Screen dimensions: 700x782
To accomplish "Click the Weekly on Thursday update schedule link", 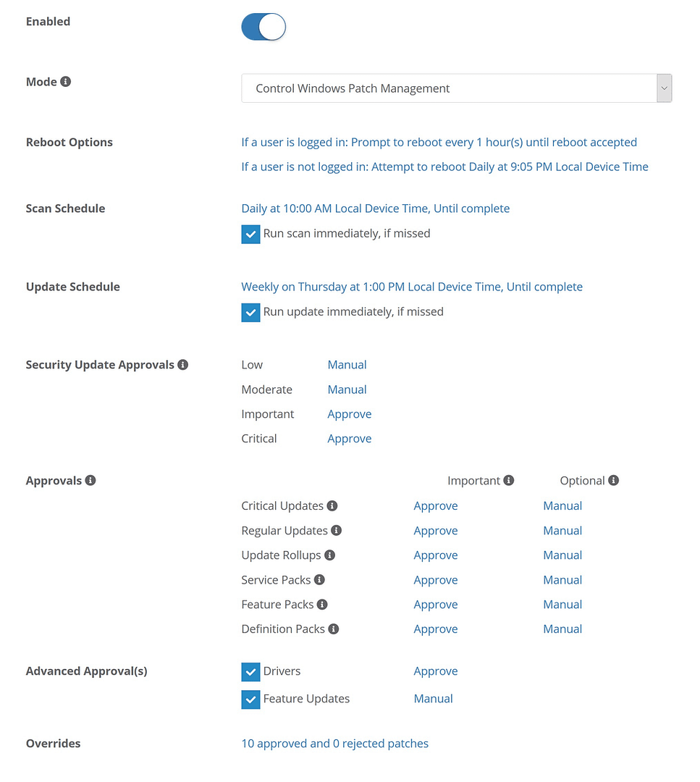I will [x=412, y=286].
